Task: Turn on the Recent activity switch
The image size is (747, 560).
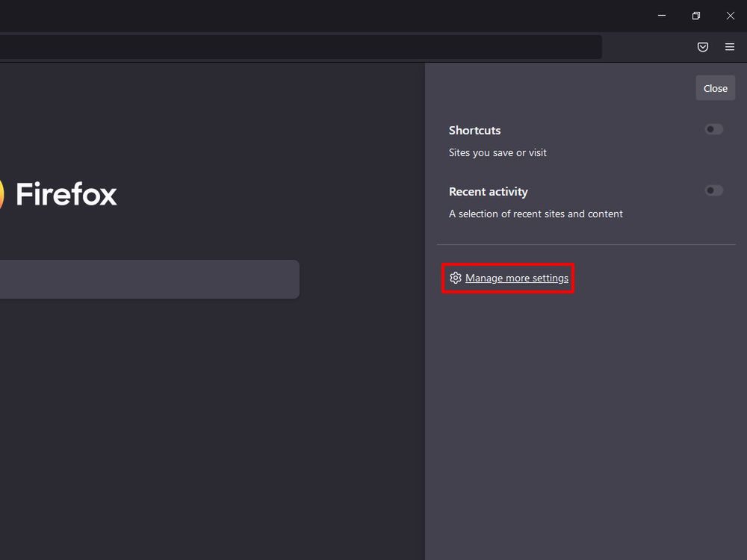Action: (713, 190)
